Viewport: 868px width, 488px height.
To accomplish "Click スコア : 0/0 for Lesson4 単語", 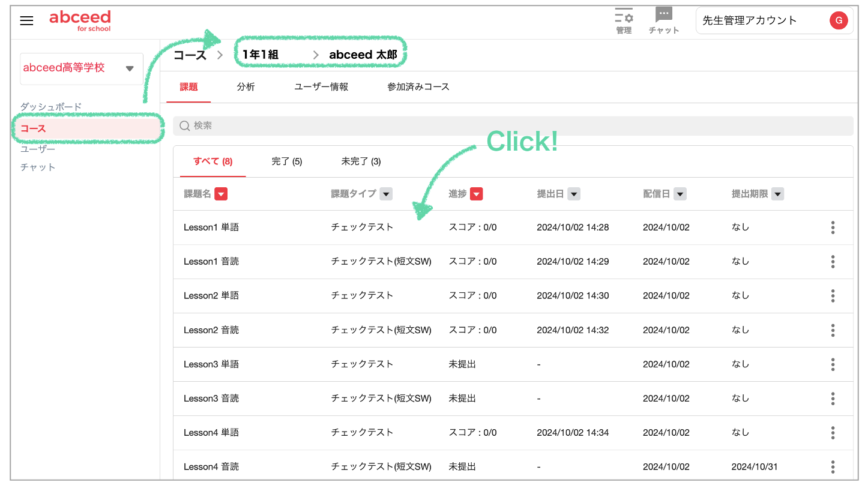I will click(473, 433).
